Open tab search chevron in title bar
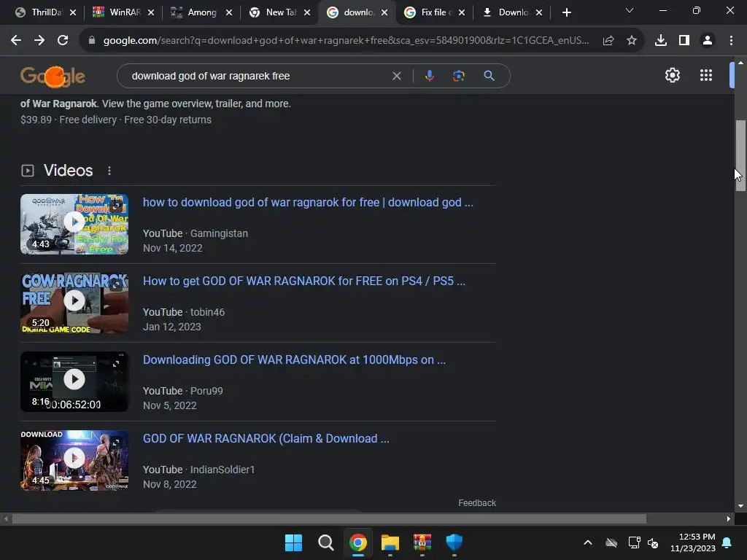Viewport: 747px width, 560px height. [630, 10]
